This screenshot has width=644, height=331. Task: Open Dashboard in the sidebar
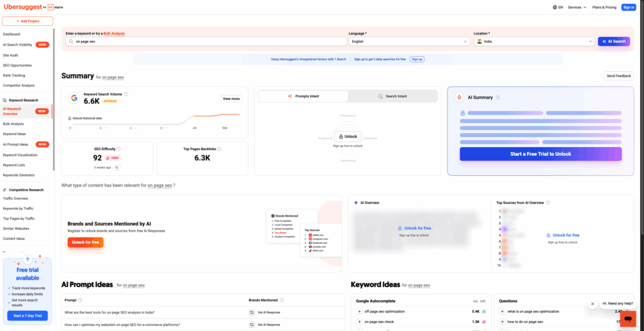11,34
